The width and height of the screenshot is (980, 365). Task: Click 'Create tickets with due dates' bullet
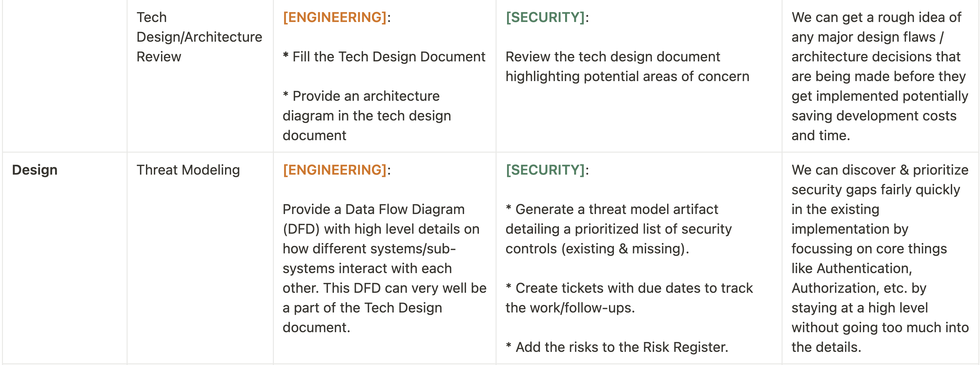(629, 298)
